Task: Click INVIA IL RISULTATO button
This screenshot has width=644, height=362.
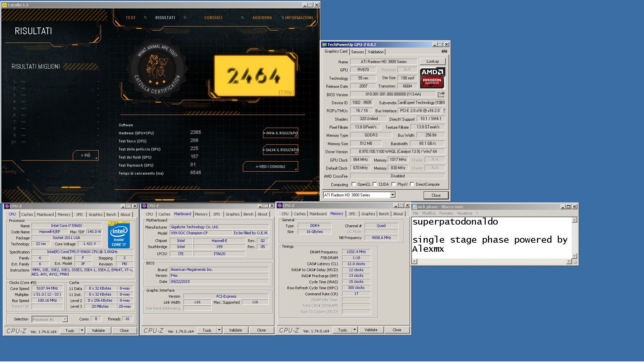Action: coord(281,133)
